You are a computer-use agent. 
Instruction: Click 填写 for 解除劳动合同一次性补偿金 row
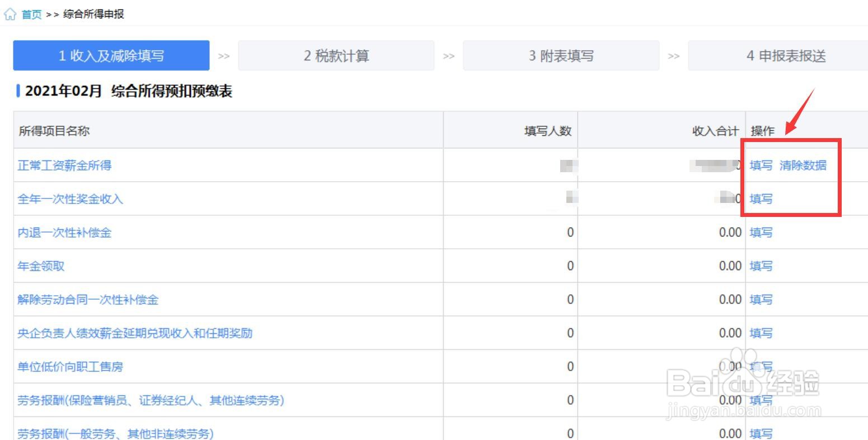(761, 299)
